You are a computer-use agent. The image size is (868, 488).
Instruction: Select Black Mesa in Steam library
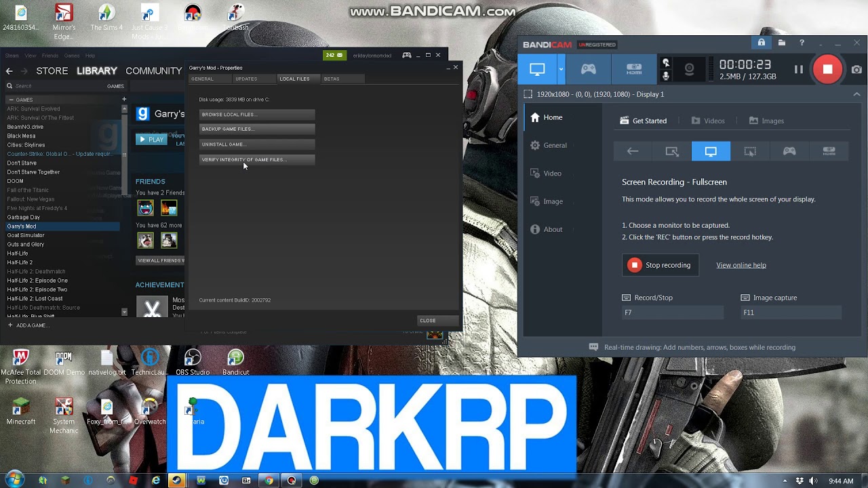tap(21, 136)
